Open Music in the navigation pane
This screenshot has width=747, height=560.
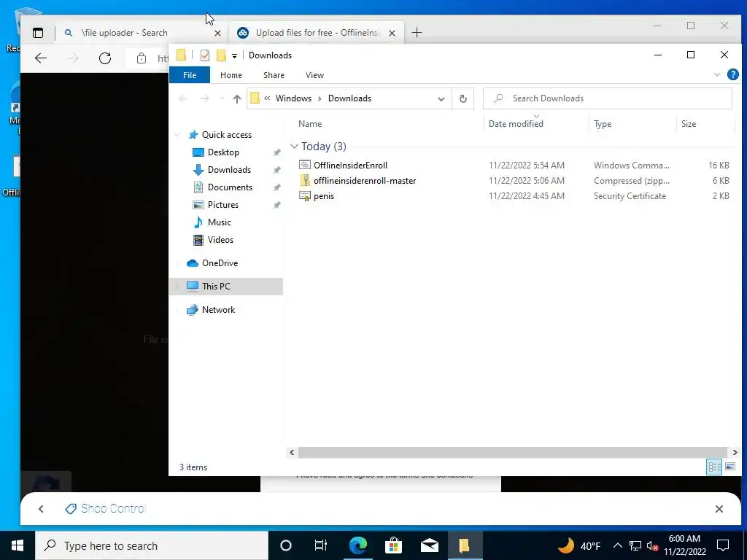(219, 222)
